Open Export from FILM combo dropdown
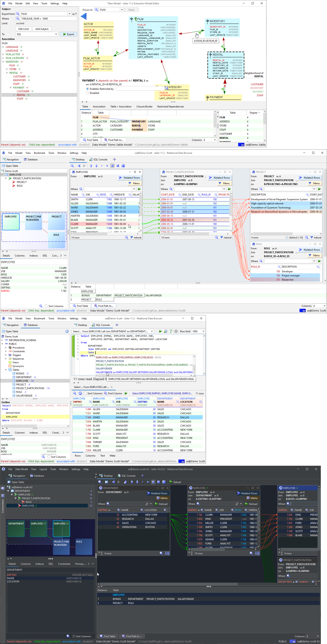327x644 pixels. pos(70,14)
